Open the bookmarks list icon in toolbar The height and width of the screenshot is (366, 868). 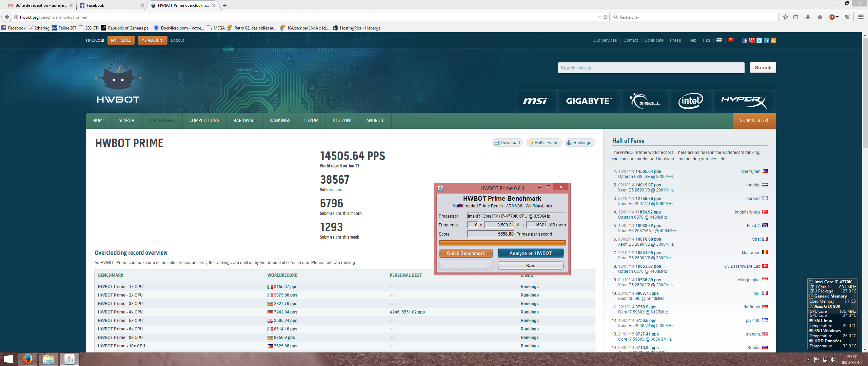pos(796,17)
